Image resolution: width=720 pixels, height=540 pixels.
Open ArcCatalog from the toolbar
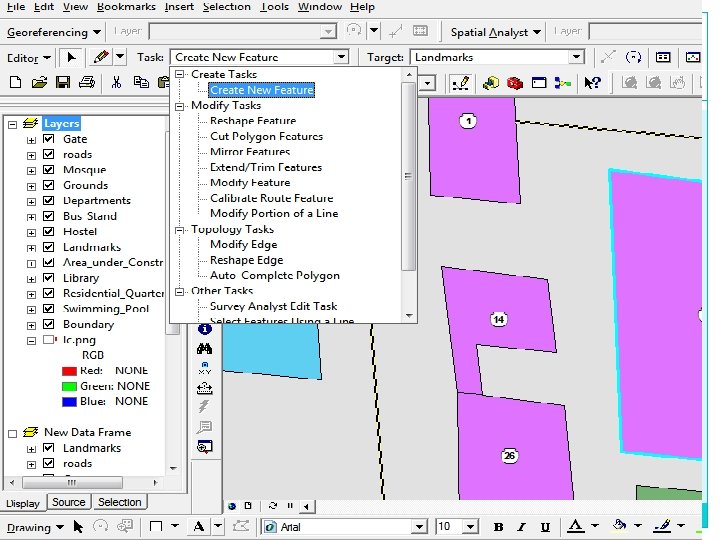pos(491,83)
